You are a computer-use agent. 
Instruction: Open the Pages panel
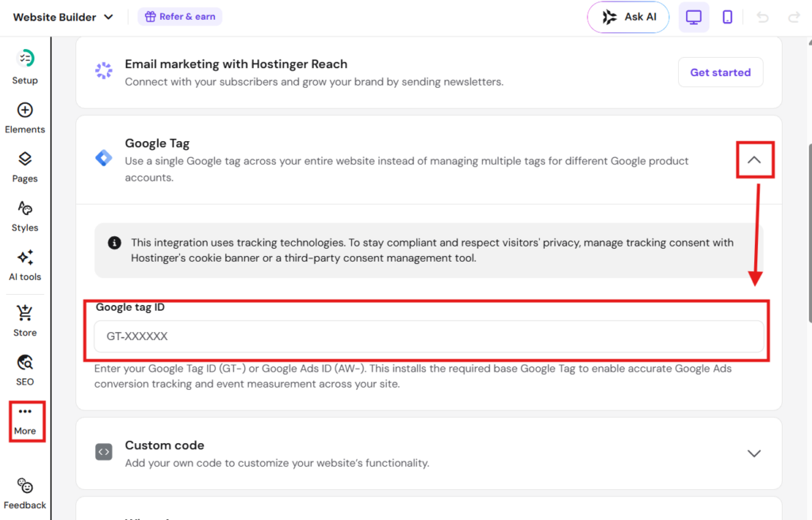(25, 167)
